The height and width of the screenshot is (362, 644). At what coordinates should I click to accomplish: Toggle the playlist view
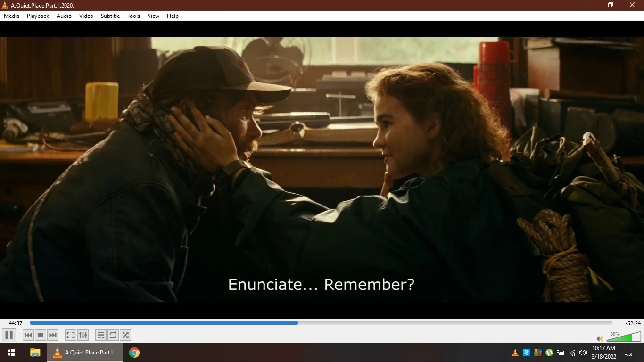tap(101, 335)
